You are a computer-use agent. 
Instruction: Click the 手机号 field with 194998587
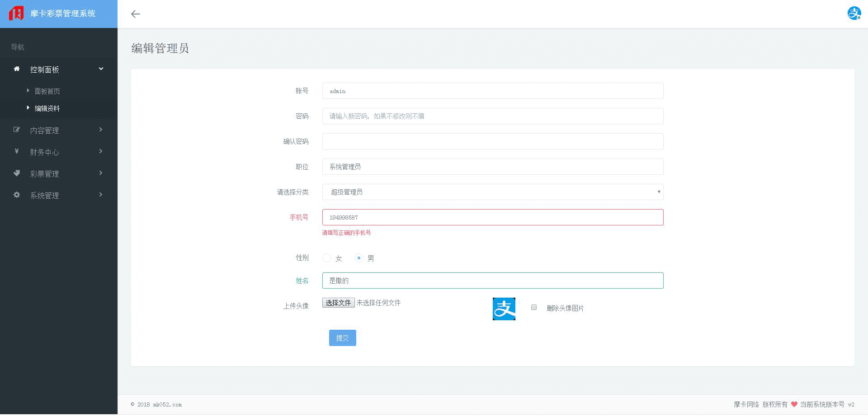click(493, 217)
